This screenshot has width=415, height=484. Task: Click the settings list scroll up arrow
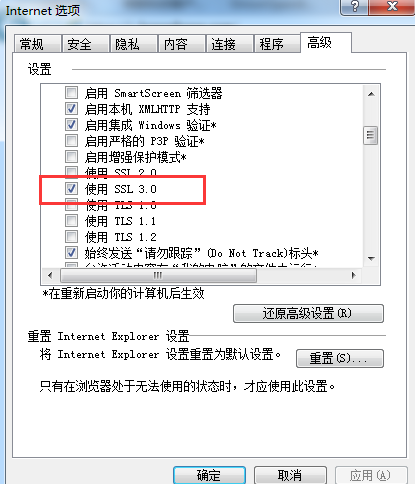point(371,94)
